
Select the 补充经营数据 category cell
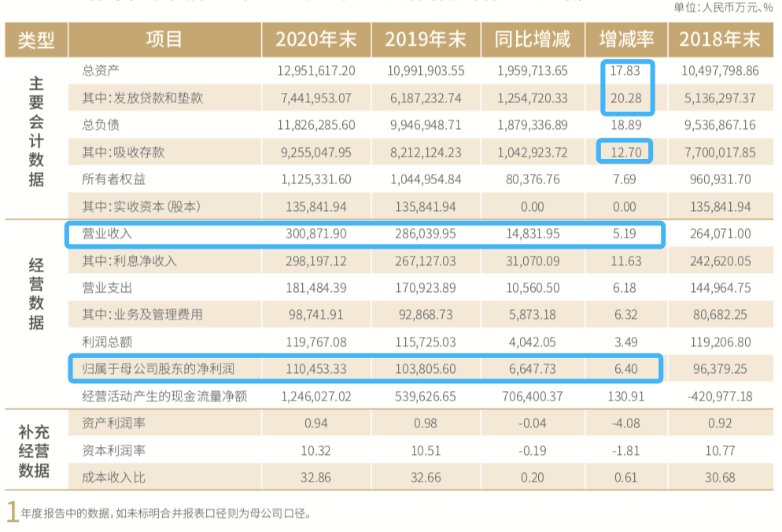tap(36, 450)
